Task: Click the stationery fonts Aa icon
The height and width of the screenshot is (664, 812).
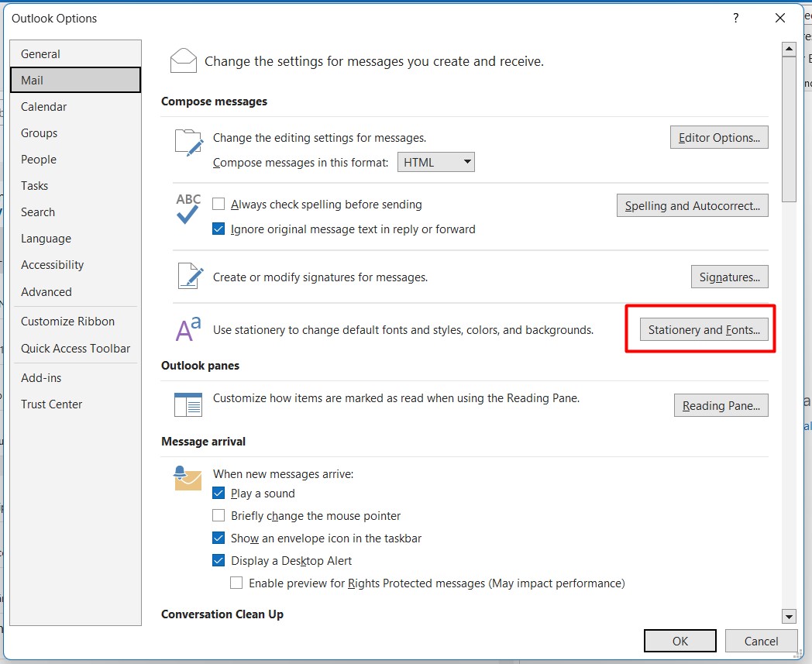Action: coord(188,329)
